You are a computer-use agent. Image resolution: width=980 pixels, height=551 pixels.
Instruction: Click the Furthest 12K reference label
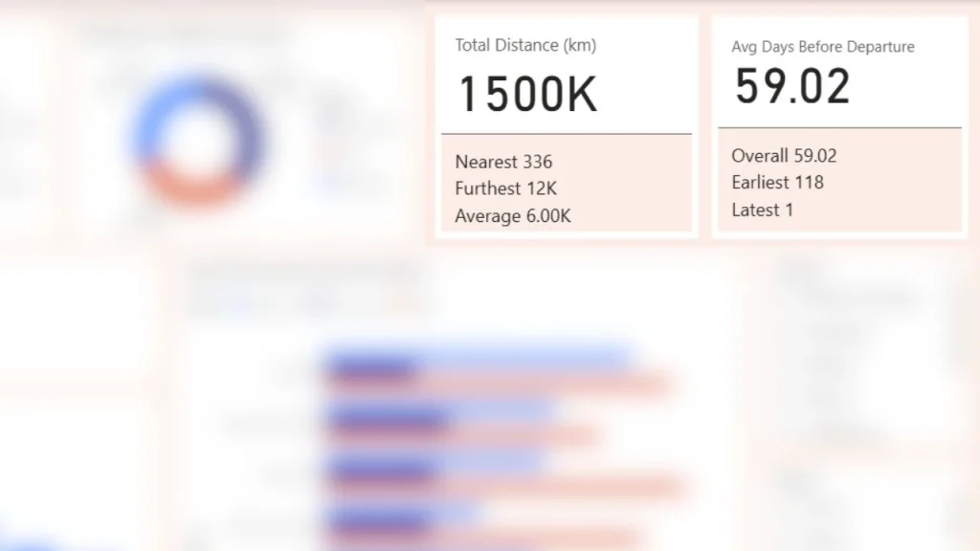[505, 188]
